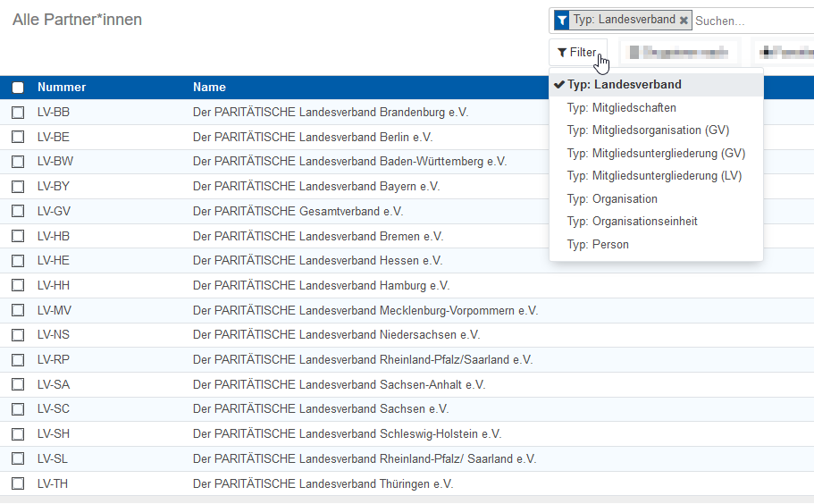Select the checkbox for LV-BY
This screenshot has width=814, height=504.
(x=18, y=187)
